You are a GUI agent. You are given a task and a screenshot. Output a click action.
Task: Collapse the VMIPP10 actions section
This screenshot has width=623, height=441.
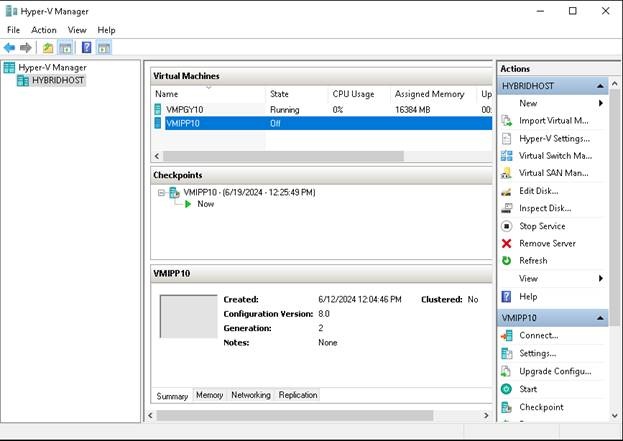600,318
